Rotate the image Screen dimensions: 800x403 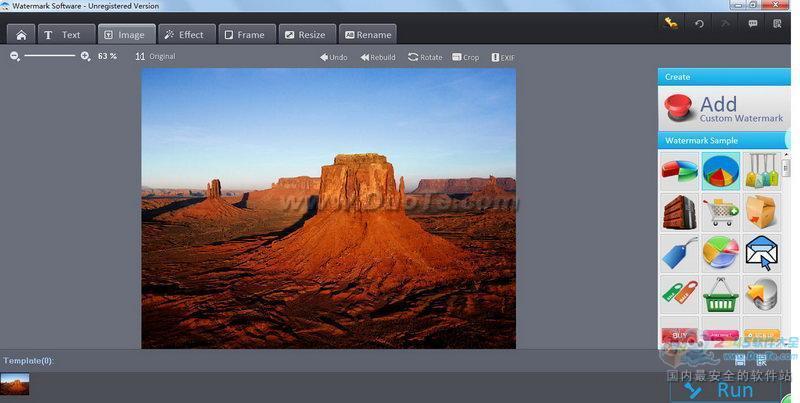click(425, 57)
